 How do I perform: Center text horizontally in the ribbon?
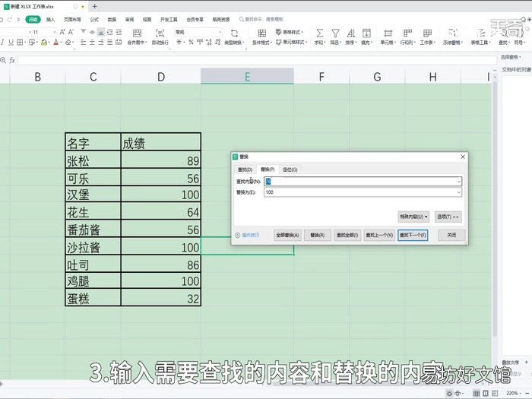(x=92, y=43)
